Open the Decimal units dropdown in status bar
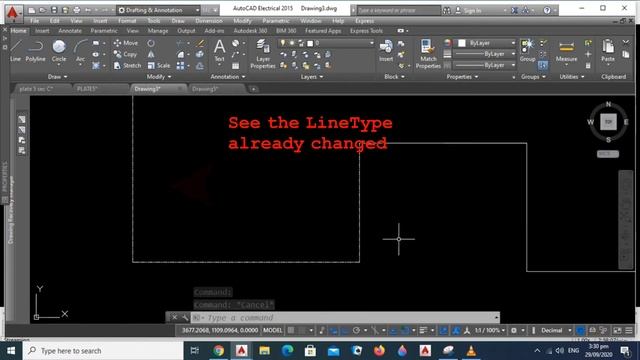Image resolution: width=640 pixels, height=360 pixels. [x=556, y=330]
